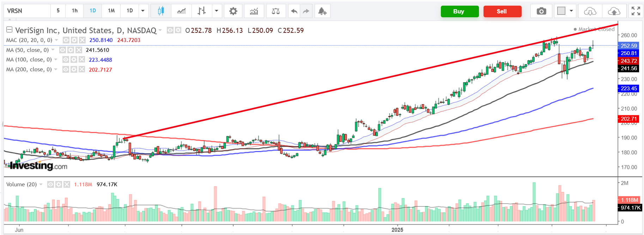Expand MA (200, close, 0) options arrow
The width and height of the screenshot is (644, 235).
pos(56,70)
